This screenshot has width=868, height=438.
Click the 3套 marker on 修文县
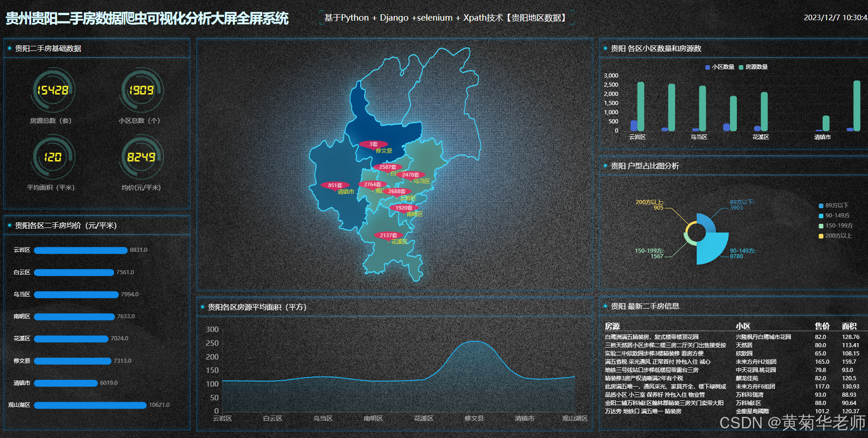[x=374, y=144]
